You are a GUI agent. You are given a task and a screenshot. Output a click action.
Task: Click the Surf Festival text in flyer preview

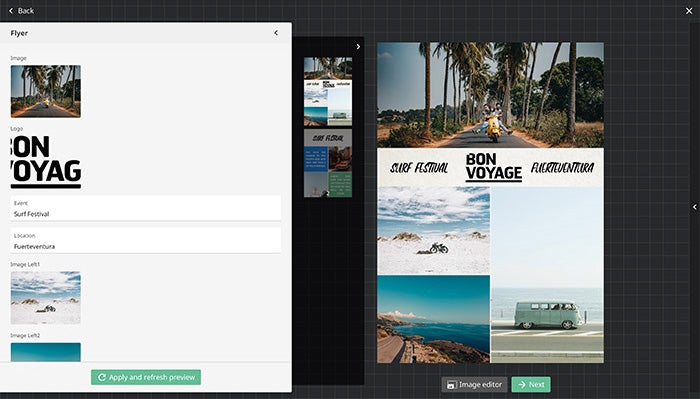tap(419, 168)
